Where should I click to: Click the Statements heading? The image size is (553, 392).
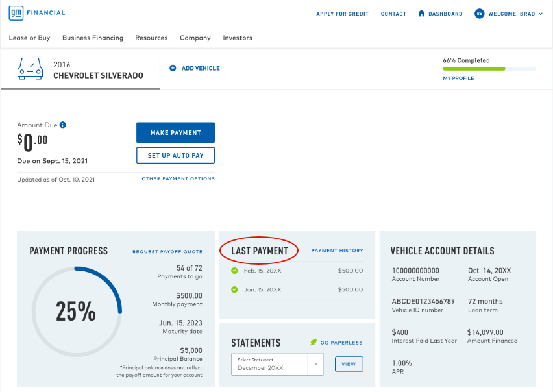256,343
